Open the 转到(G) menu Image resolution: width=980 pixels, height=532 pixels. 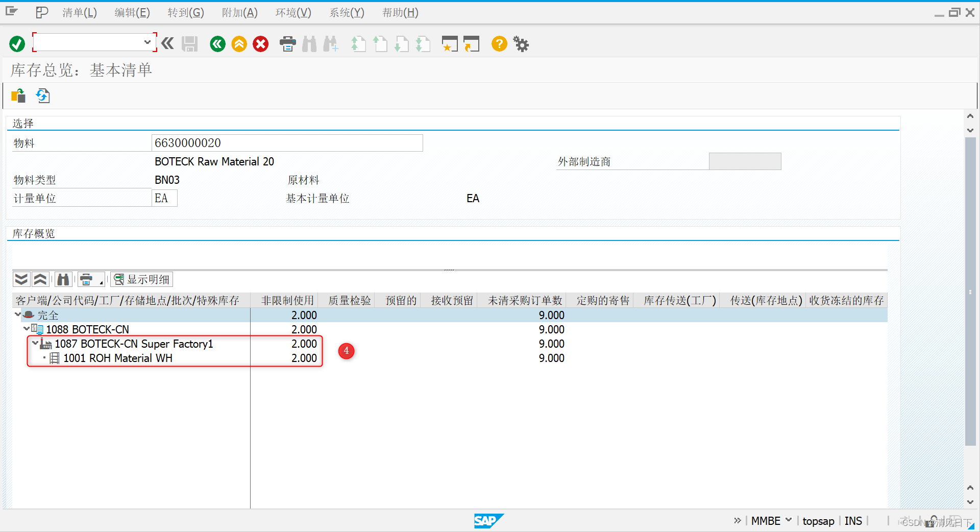[186, 12]
